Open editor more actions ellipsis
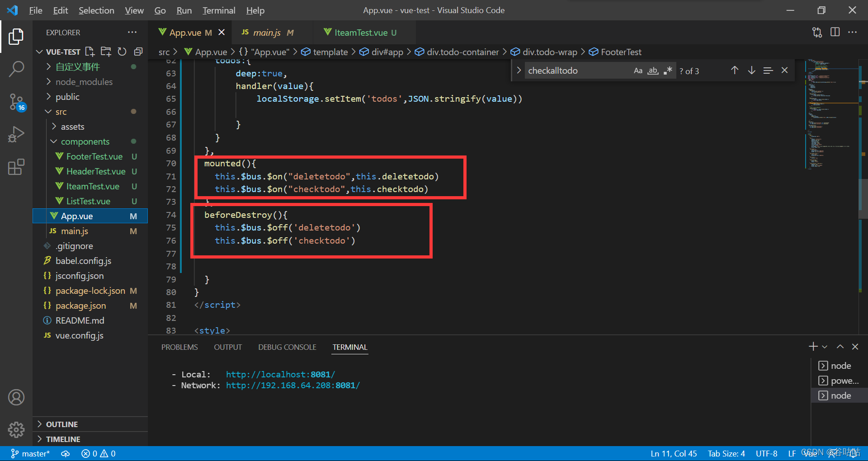This screenshot has height=461, width=868. tap(852, 32)
